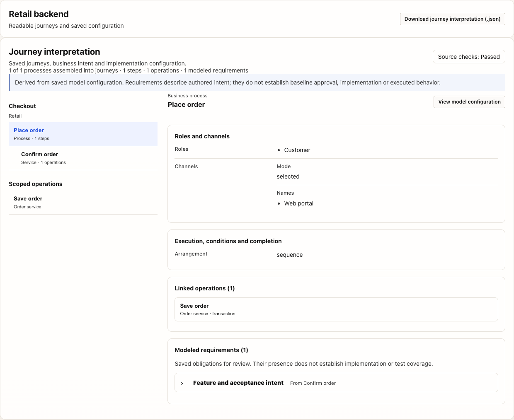Open Save order linked operation card
The width and height of the screenshot is (514, 420).
pos(336,309)
